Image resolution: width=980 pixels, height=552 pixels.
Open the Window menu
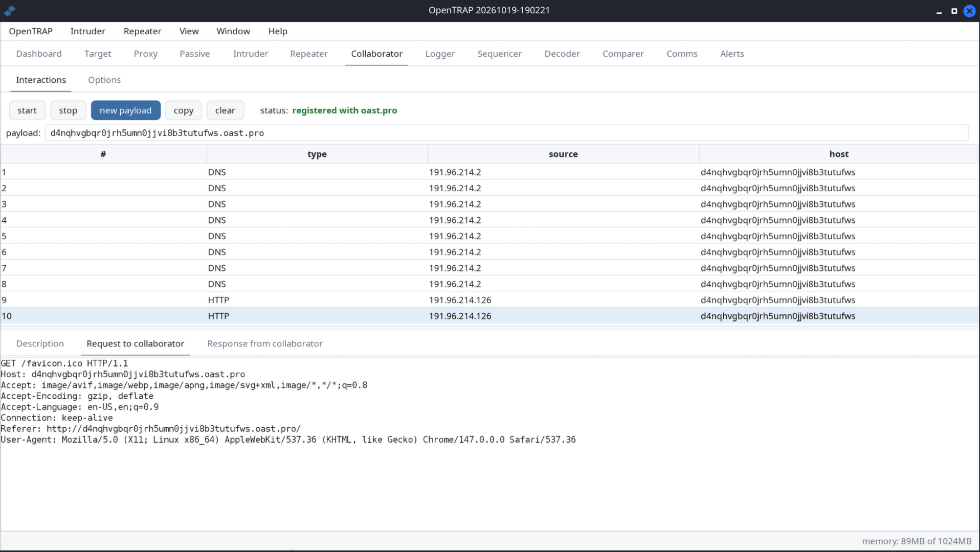coord(233,31)
